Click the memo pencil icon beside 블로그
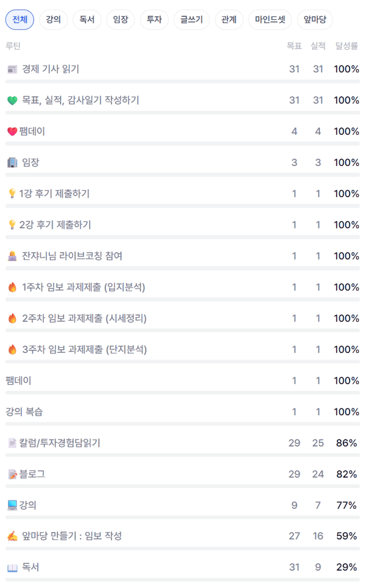The image size is (367, 588). [12, 474]
